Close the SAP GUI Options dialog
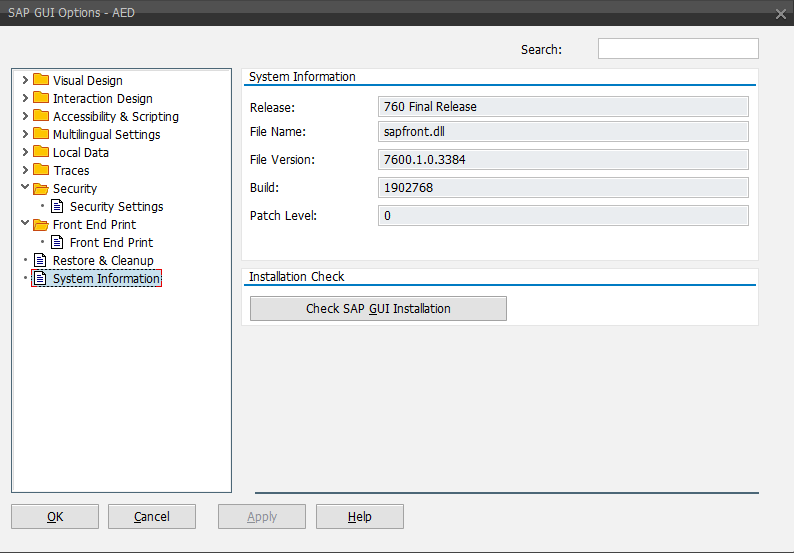794x553 pixels. click(780, 14)
